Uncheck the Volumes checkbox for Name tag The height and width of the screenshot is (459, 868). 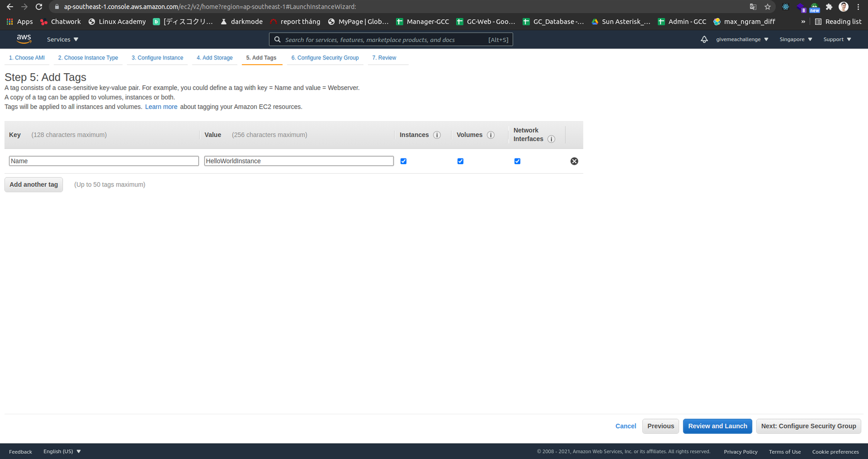tap(460, 161)
